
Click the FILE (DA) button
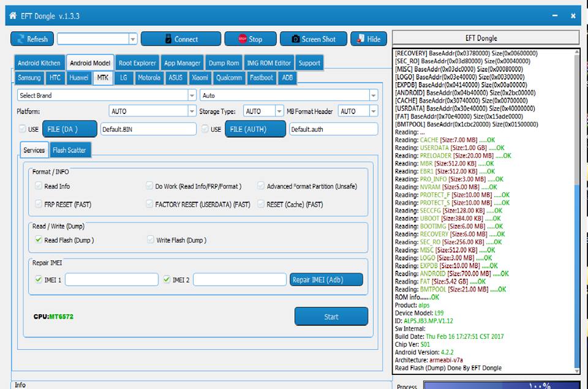coord(70,129)
